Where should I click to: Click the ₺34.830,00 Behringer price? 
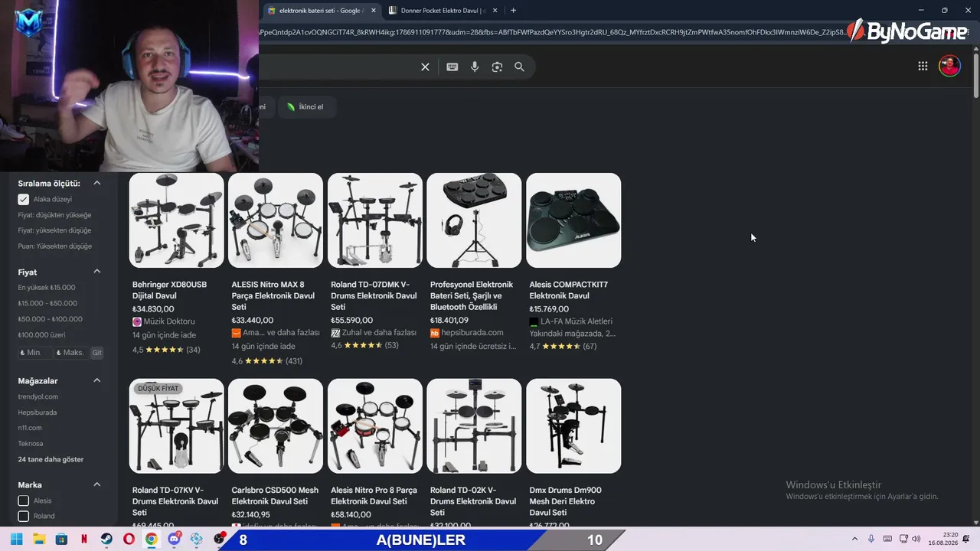click(x=153, y=309)
